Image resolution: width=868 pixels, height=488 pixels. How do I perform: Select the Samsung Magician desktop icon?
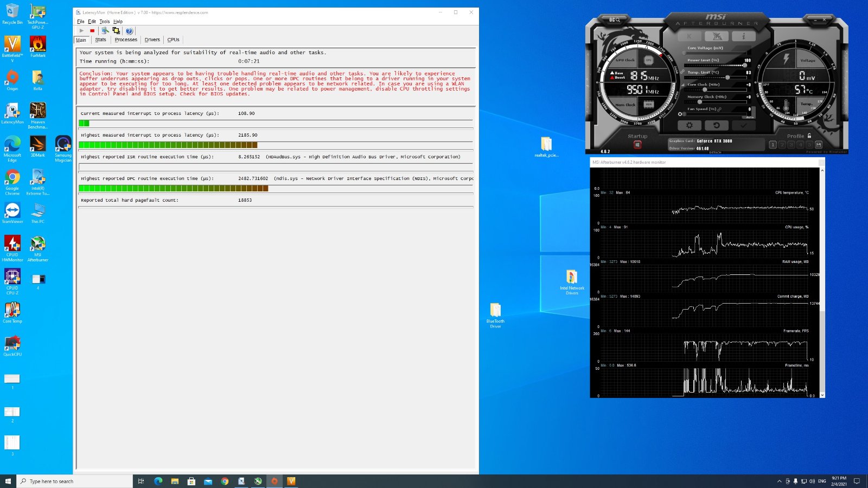point(63,149)
